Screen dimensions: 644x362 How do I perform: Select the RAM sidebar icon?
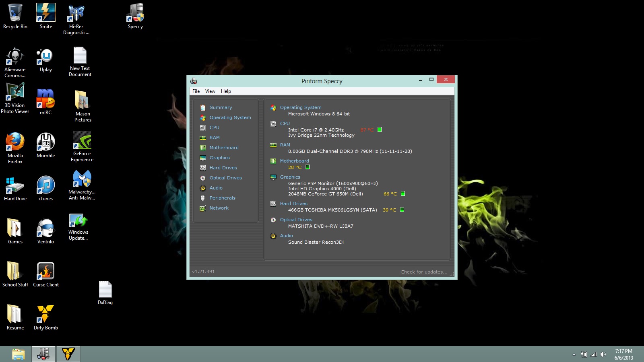pos(203,138)
